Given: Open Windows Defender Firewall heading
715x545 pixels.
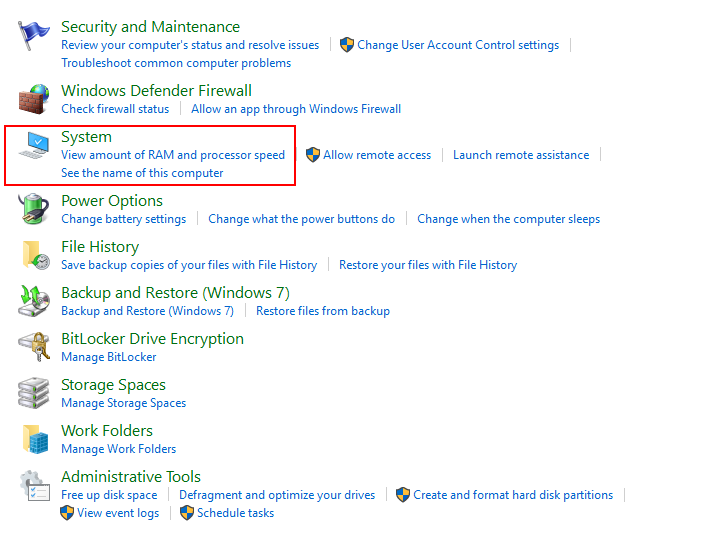Looking at the screenshot, I should (x=156, y=91).
